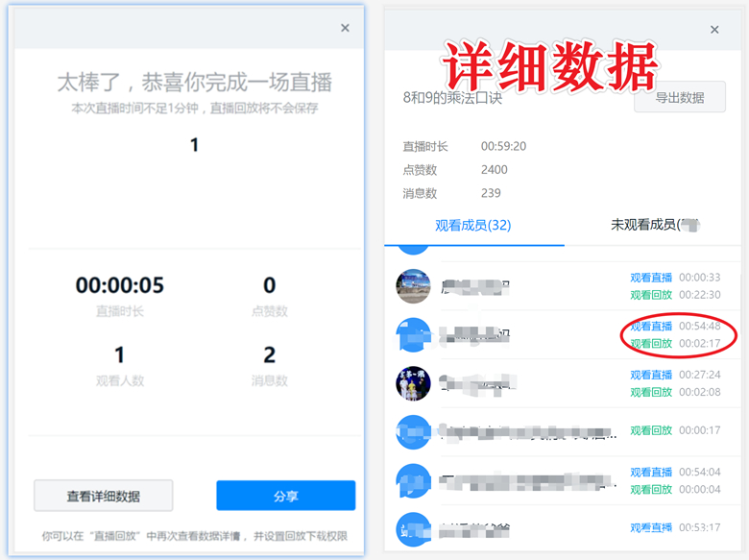Select the 观看回放 time 00:02:08
Viewport: 749px width, 560px height.
click(700, 392)
